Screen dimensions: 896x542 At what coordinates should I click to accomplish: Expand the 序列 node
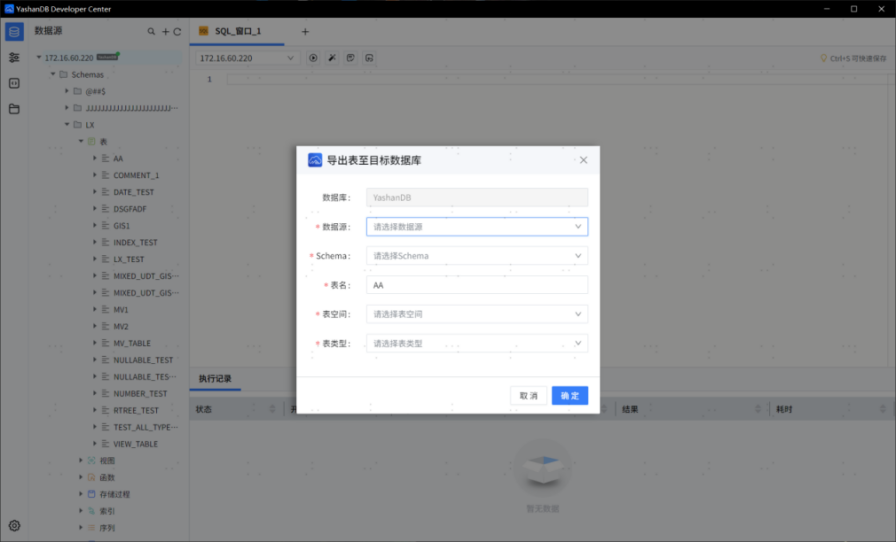[x=81, y=528]
